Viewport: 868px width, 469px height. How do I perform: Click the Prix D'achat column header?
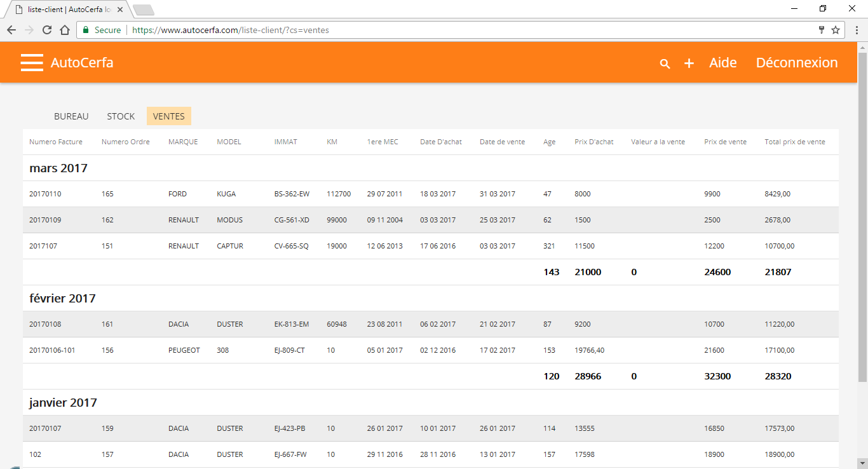[594, 142]
